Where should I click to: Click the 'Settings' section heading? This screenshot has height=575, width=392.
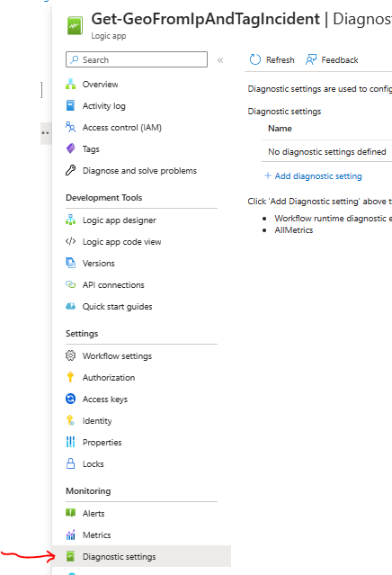tap(82, 334)
